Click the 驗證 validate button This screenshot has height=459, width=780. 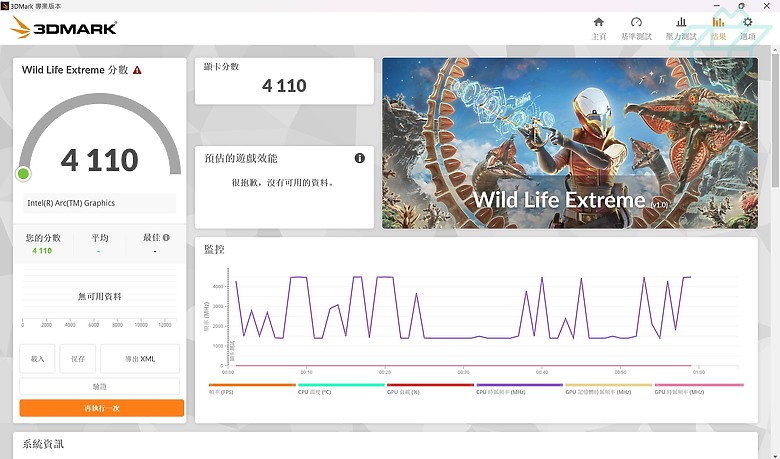(99, 386)
